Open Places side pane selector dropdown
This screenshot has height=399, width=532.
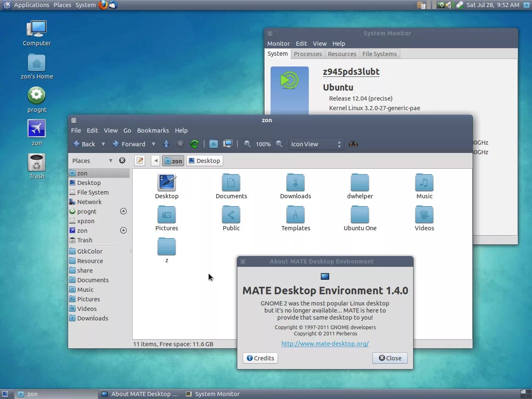tap(111, 160)
